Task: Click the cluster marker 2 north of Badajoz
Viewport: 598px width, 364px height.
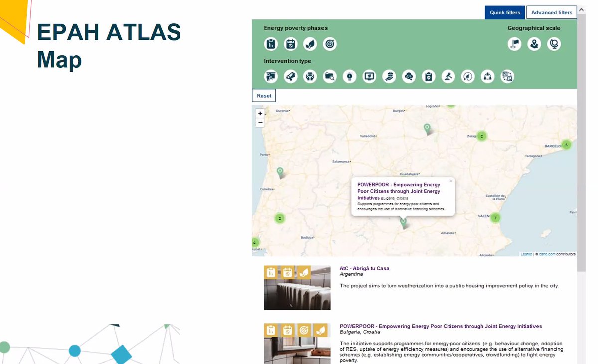Action: (x=280, y=218)
